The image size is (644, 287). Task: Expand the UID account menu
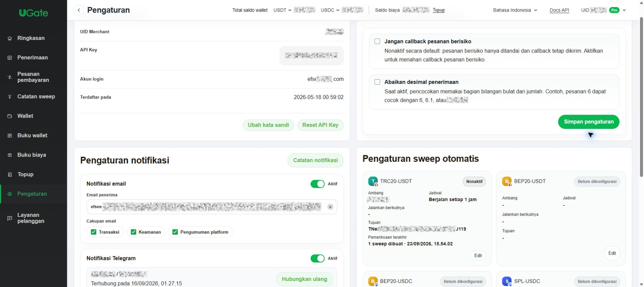[624, 10]
